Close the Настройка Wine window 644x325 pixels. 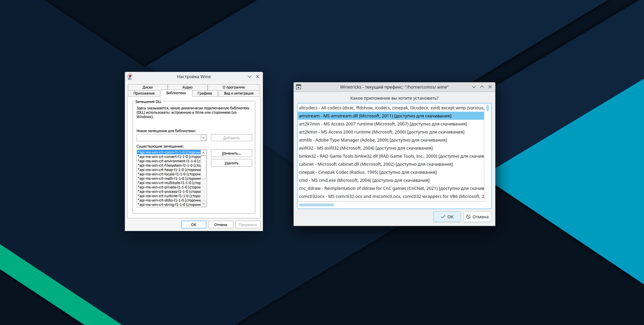[x=258, y=76]
